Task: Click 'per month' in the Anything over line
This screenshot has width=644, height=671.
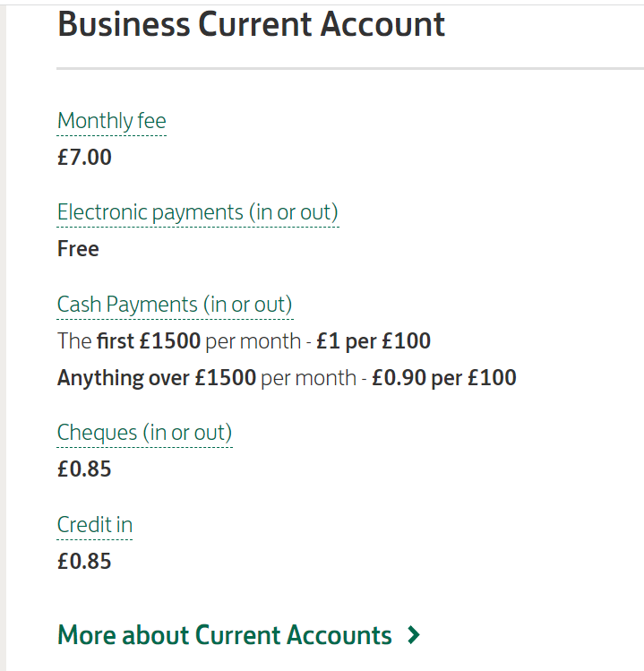Action: [x=308, y=378]
